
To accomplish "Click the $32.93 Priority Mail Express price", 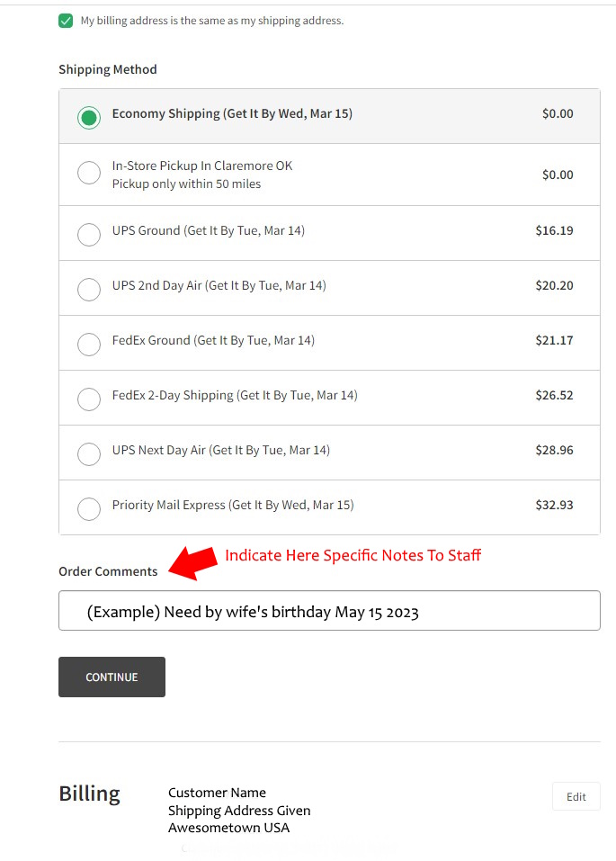I will coord(554,505).
